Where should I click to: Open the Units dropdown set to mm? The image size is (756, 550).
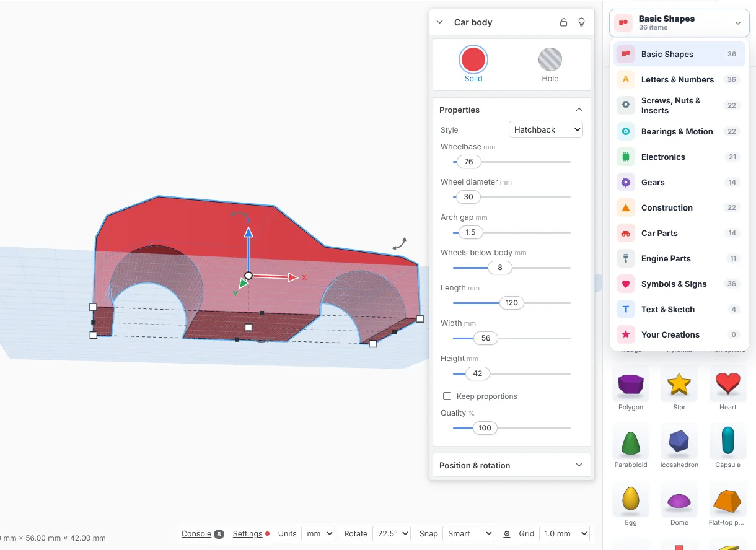click(318, 533)
